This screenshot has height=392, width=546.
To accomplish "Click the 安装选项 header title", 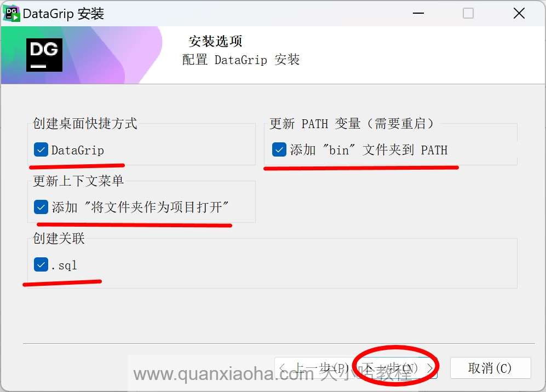I will (x=215, y=41).
